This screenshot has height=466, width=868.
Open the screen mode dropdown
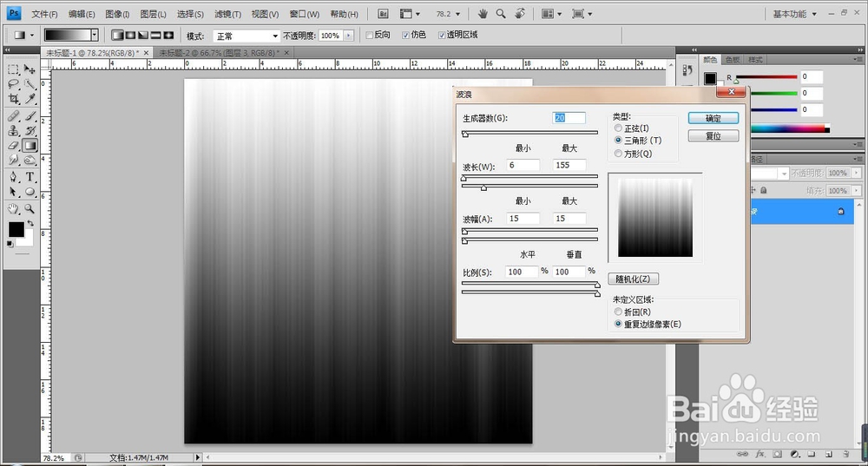click(x=582, y=14)
